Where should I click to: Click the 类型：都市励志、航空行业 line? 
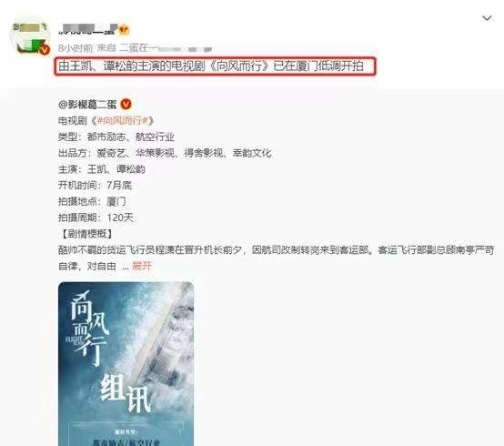(116, 137)
